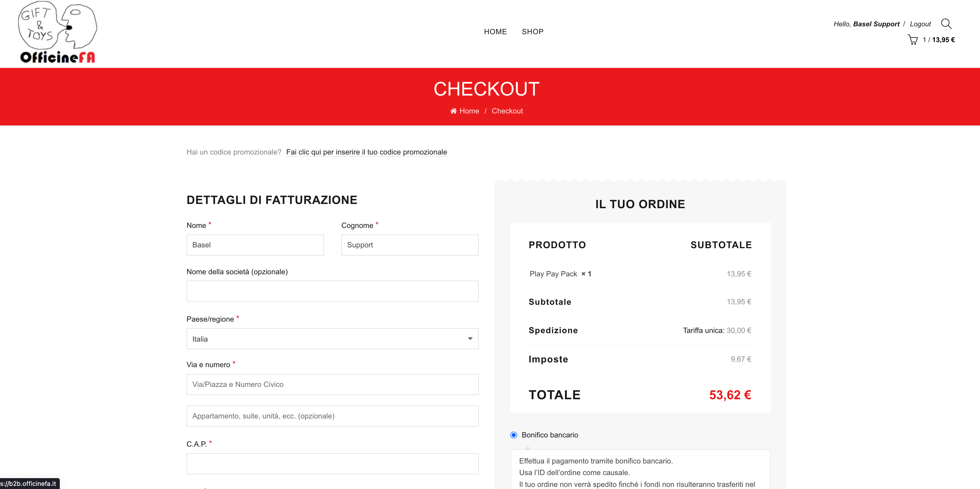Click the C.A.P. input field
The height and width of the screenshot is (489, 980).
click(x=332, y=463)
